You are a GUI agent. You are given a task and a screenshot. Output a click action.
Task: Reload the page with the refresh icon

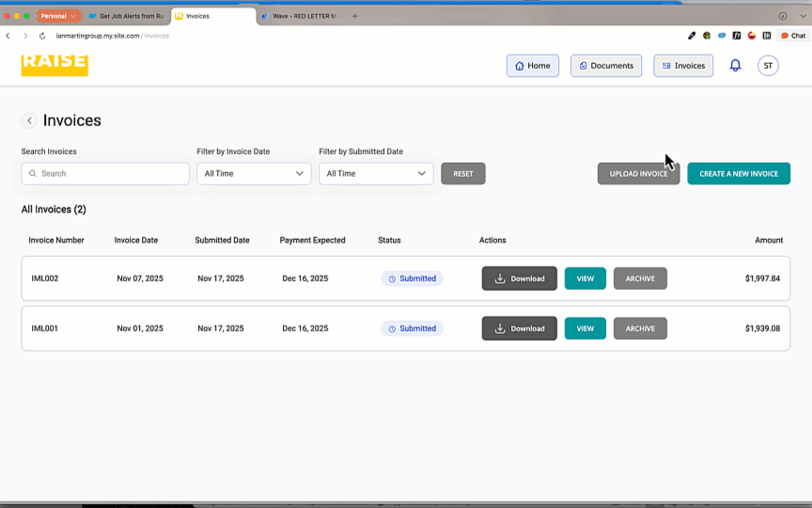(x=42, y=36)
